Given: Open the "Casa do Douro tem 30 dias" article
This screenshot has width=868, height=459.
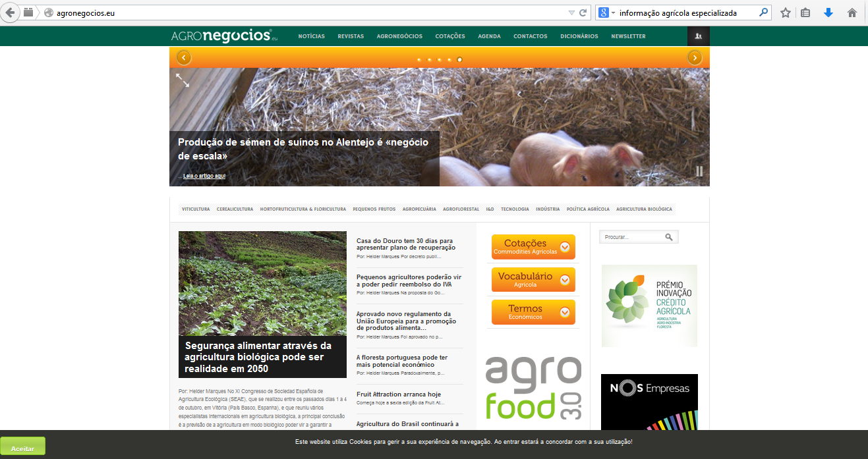Looking at the screenshot, I should point(406,244).
